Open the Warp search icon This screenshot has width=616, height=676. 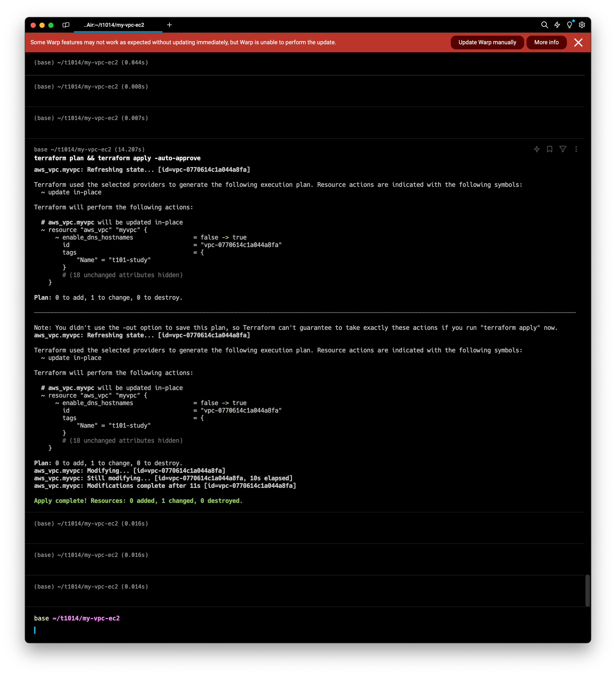point(544,25)
